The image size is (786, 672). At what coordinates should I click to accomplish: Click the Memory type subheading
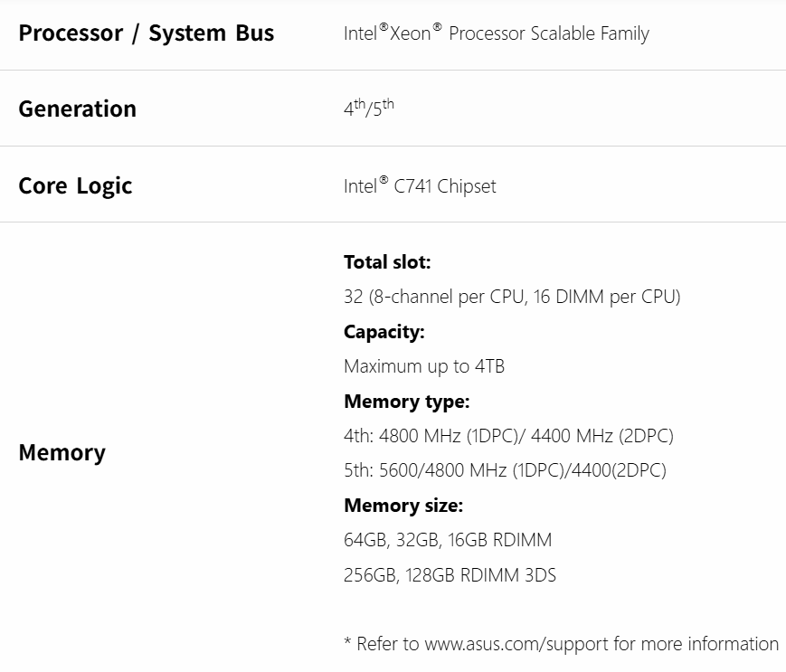(x=406, y=402)
